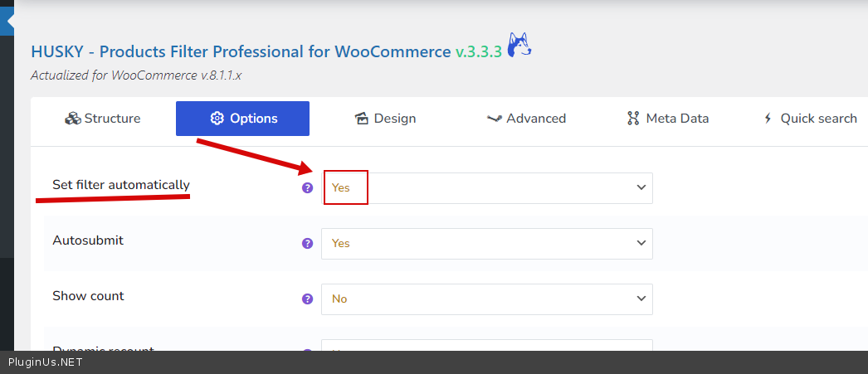
Task: Click the blue sidebar collapse arrow
Action: (7, 22)
